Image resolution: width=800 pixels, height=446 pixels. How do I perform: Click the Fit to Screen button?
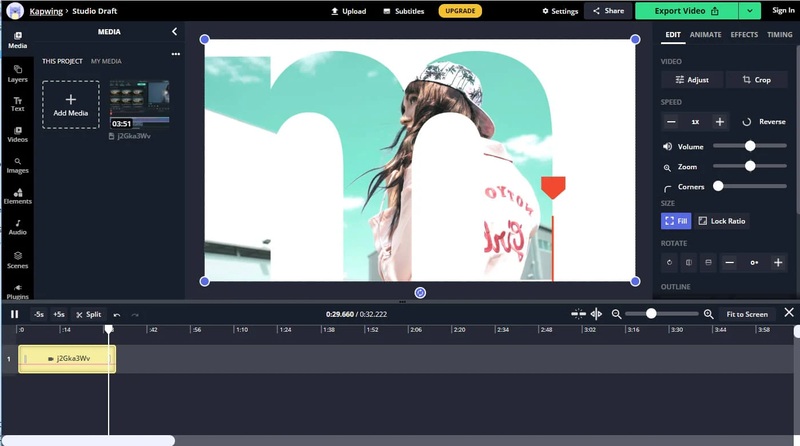pyautogui.click(x=747, y=314)
